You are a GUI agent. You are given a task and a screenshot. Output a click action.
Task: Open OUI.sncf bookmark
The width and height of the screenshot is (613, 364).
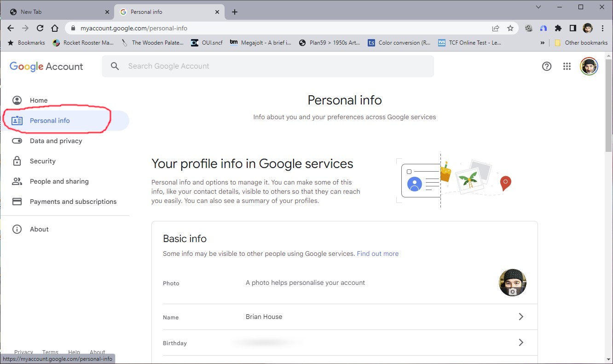(207, 43)
